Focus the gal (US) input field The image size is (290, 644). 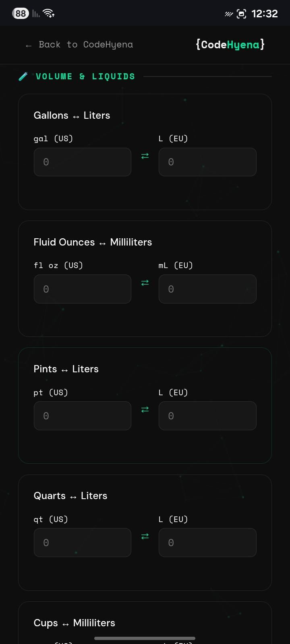[x=83, y=162]
